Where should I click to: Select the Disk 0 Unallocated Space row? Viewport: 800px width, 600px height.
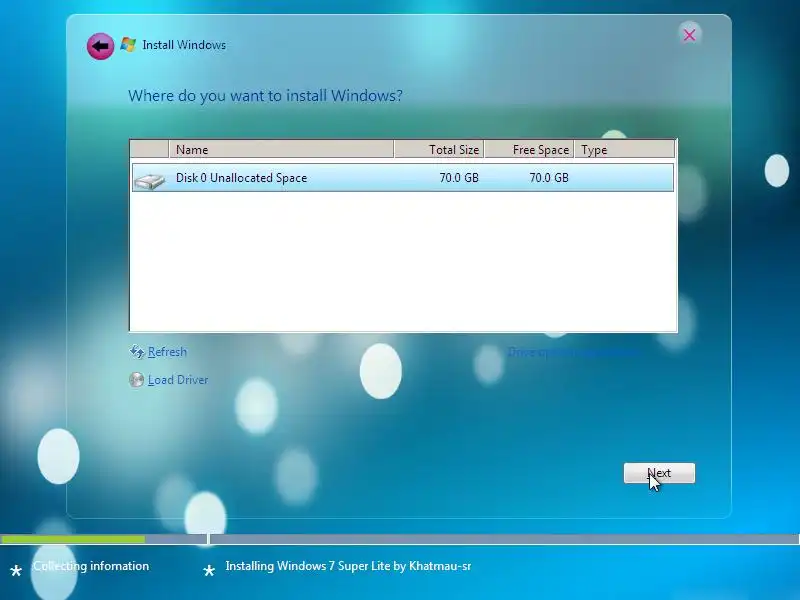(403, 178)
